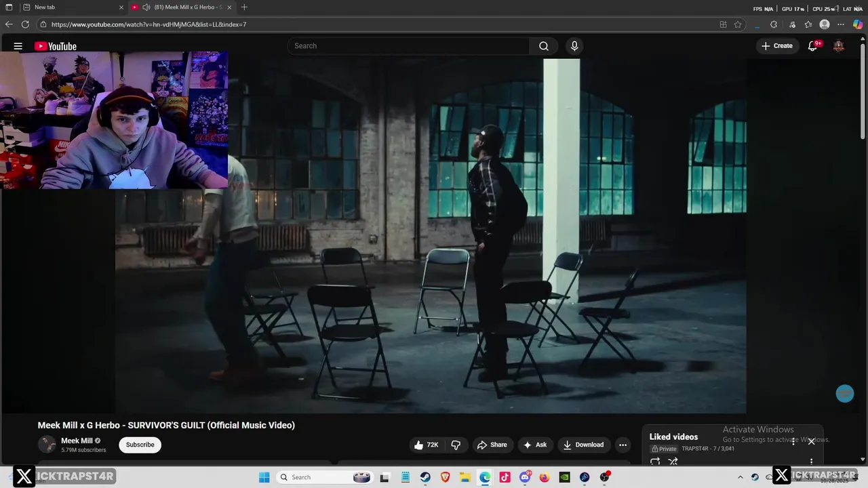Open Discord from the taskbar
The image size is (868, 488).
(524, 477)
